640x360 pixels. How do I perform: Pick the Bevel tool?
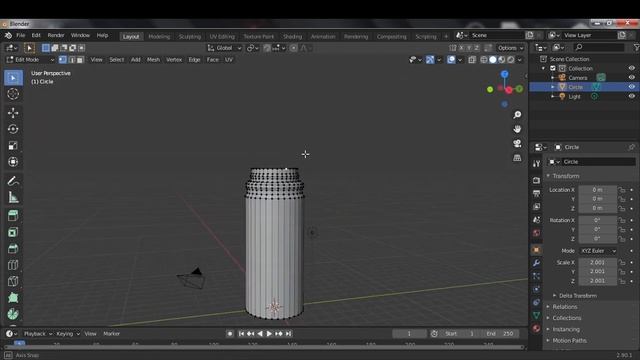[13, 249]
